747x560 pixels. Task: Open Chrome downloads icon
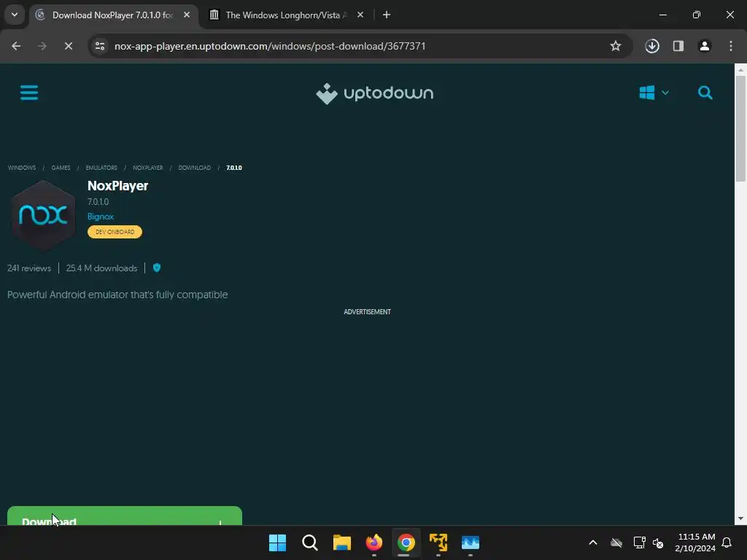click(652, 46)
